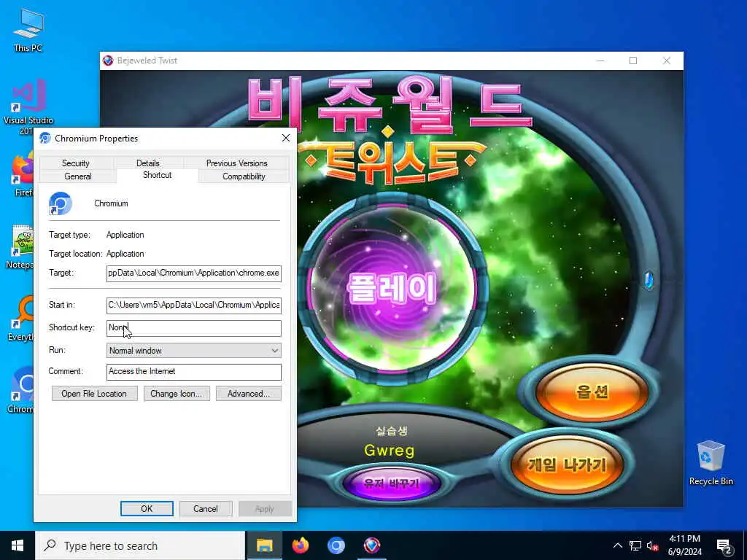
Task: Click Bejeweled Twist title bar icon
Action: tap(109, 61)
